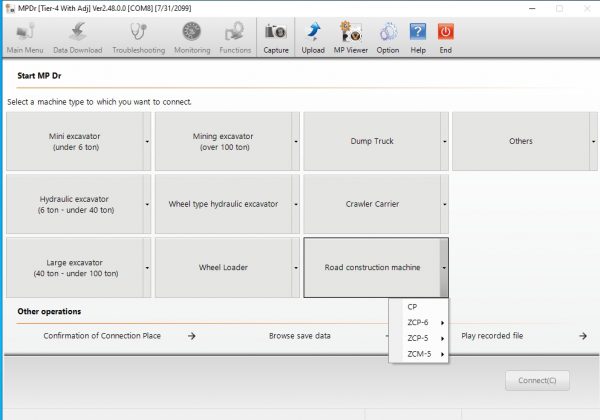The image size is (600, 420).
Task: Expand the Mini excavator dropdown arrow
Action: 147,141
